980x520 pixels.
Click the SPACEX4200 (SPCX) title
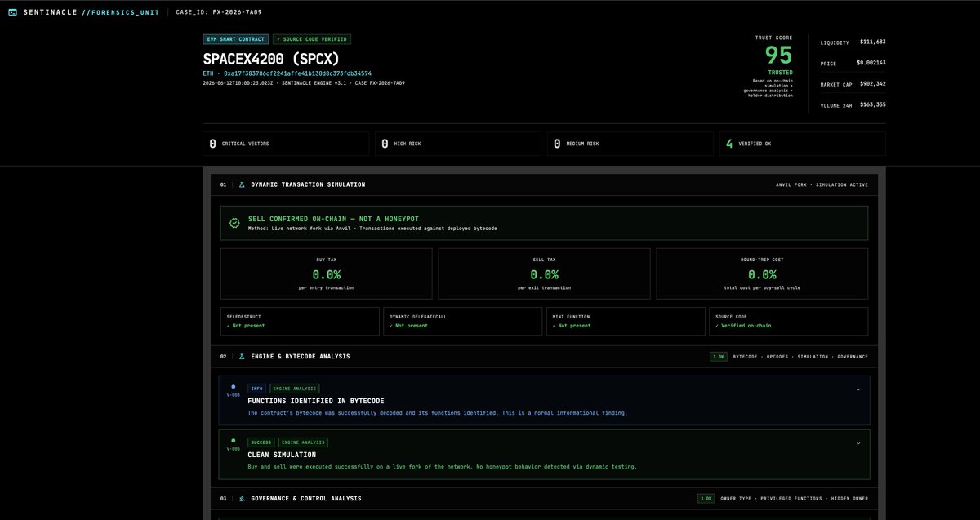click(271, 59)
